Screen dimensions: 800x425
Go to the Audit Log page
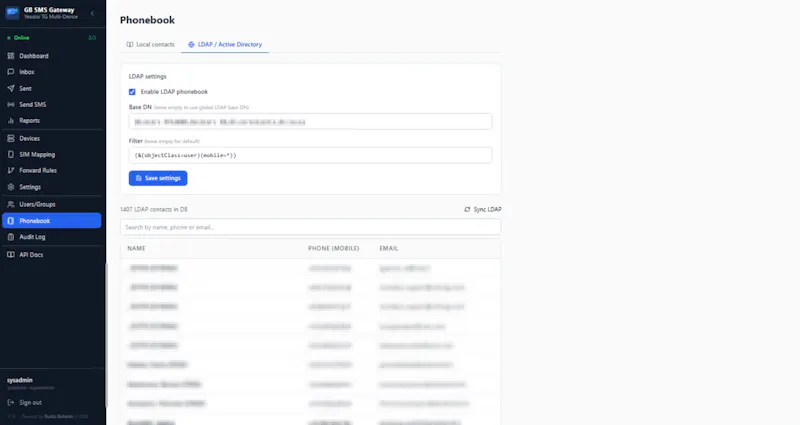pos(53,237)
